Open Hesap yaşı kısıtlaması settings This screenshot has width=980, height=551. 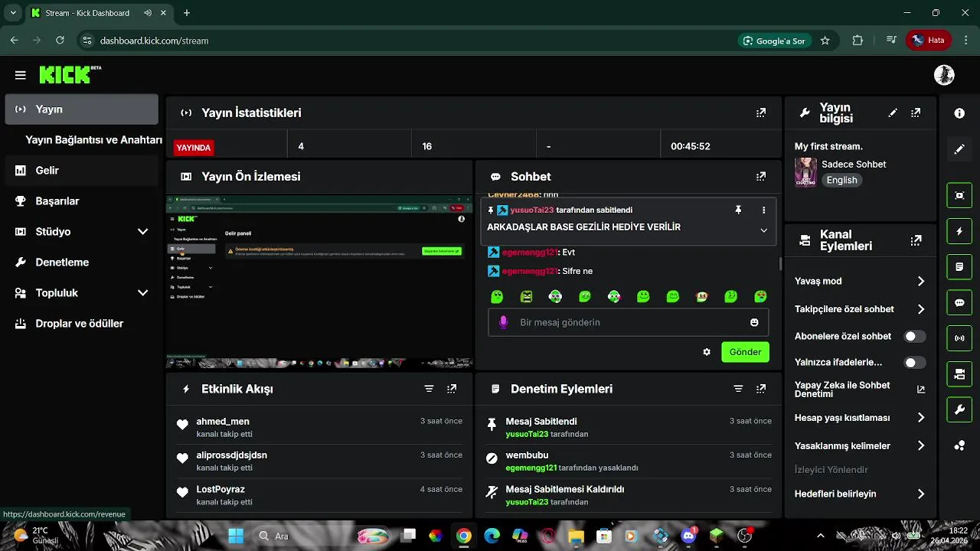921,418
